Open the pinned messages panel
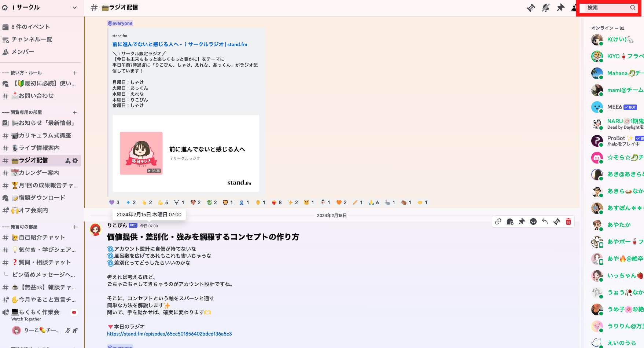 click(560, 7)
